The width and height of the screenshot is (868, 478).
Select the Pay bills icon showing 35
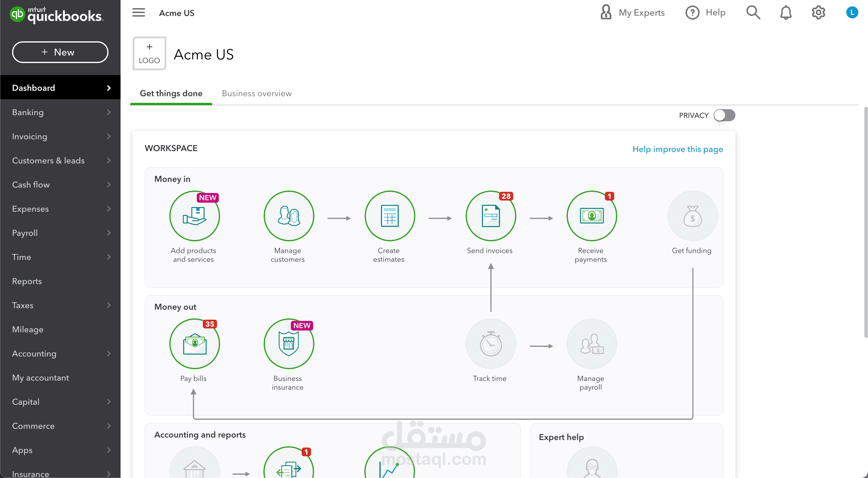(195, 343)
